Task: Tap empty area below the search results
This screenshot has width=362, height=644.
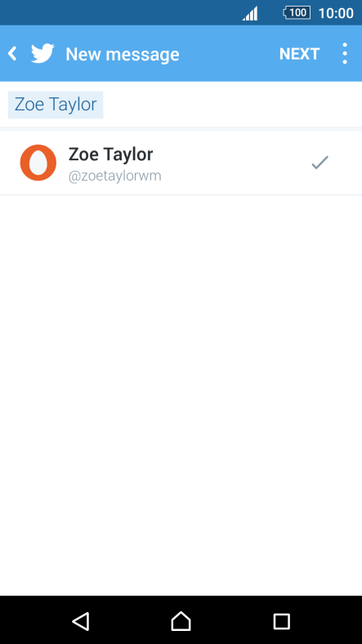Action: click(181, 394)
